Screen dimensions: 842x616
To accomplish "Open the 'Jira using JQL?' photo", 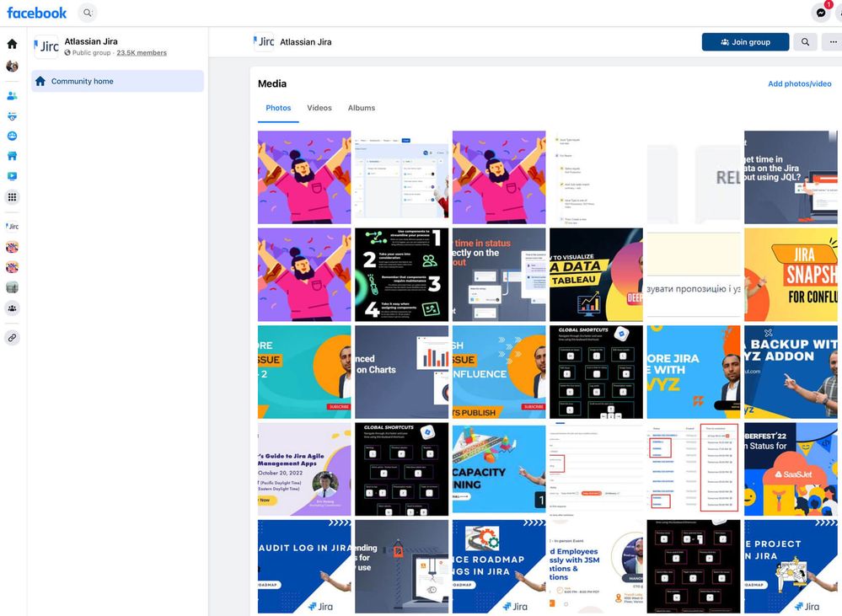I will pos(791,177).
